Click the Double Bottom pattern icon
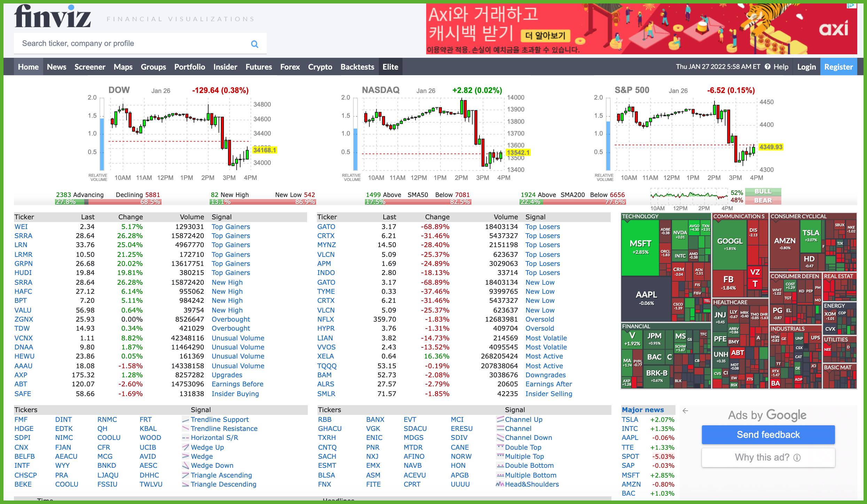The height and width of the screenshot is (504, 867). pyautogui.click(x=500, y=466)
